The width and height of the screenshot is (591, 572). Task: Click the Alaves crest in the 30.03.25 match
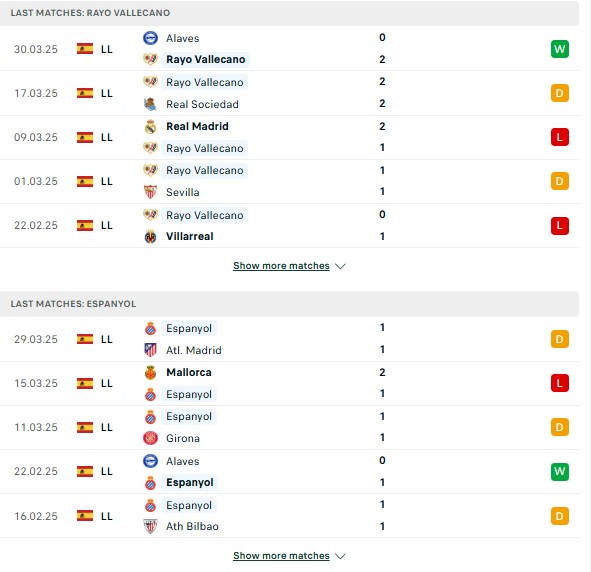click(x=150, y=38)
